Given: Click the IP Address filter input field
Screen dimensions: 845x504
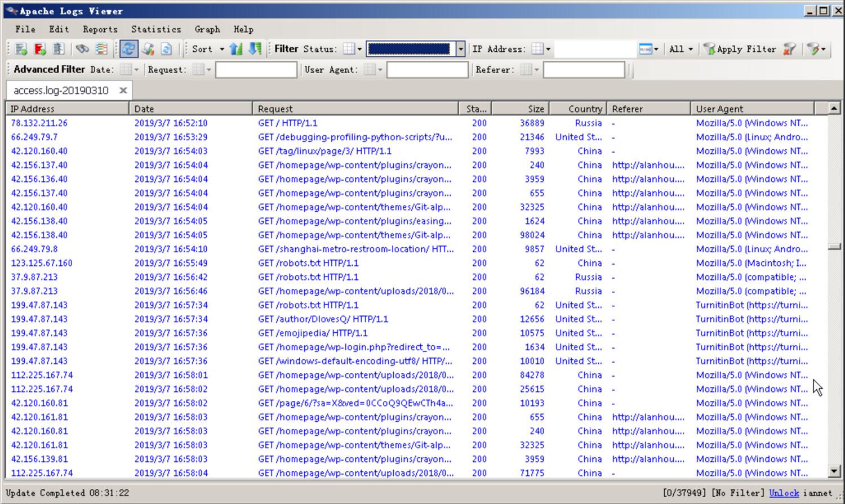Looking at the screenshot, I should (595, 49).
